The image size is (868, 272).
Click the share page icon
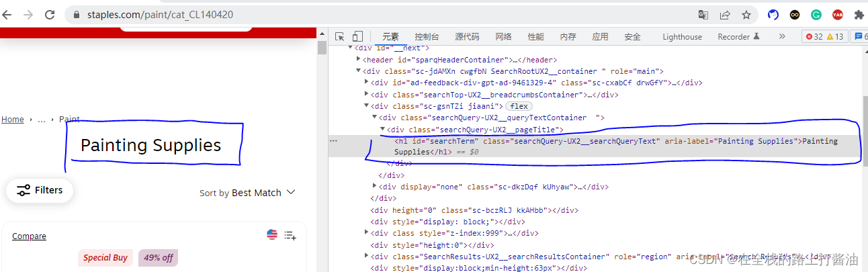point(725,15)
